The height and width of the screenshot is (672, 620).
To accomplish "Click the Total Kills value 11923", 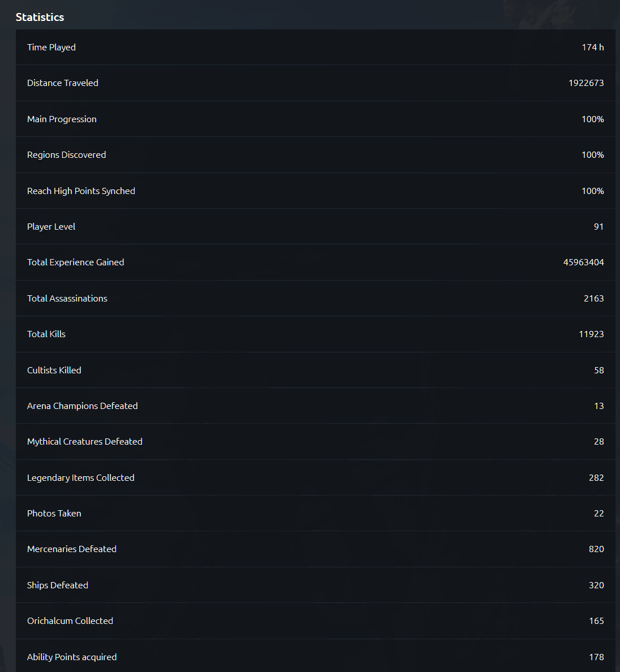I will point(591,334).
